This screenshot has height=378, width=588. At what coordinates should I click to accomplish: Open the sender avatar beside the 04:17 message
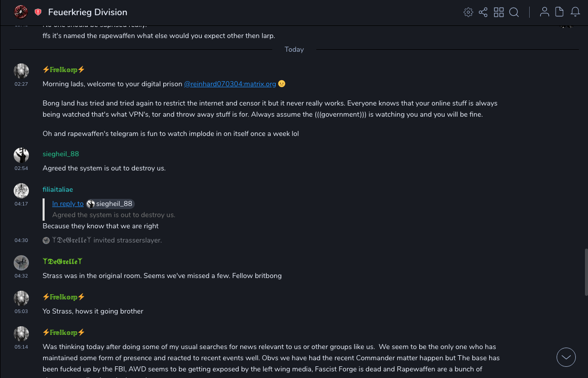21,191
